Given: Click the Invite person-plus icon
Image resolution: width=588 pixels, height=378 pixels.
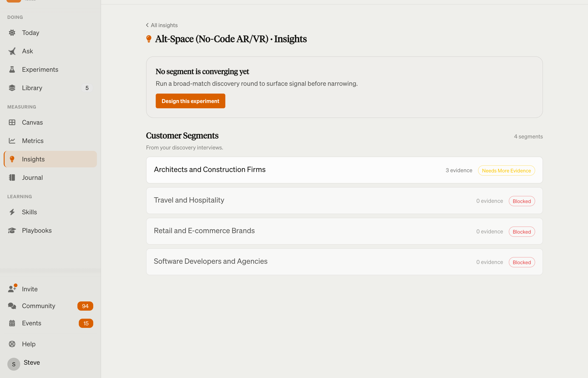Looking at the screenshot, I should tap(12, 288).
